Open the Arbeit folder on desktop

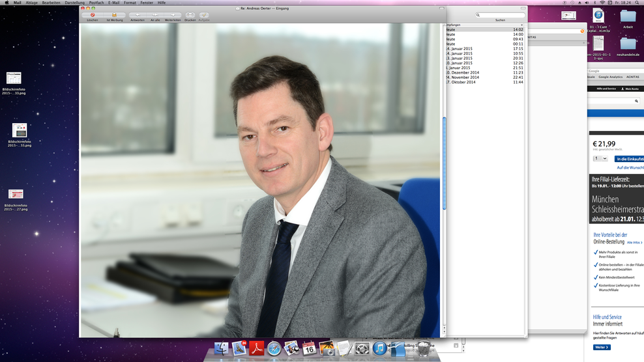pos(628,19)
